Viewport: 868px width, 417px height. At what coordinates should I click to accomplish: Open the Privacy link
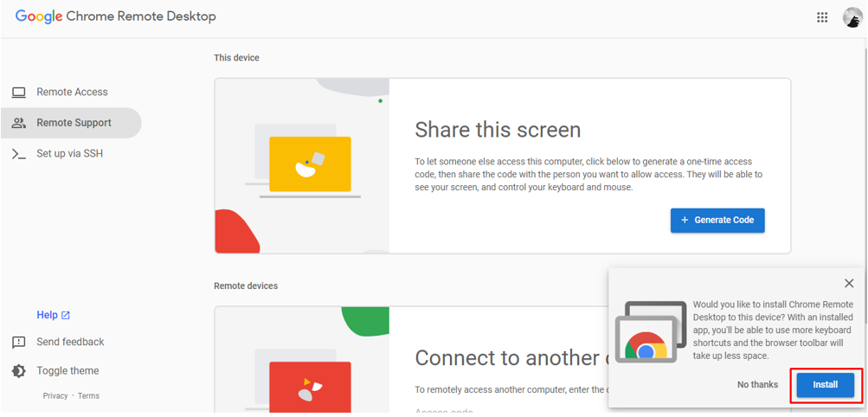tap(55, 396)
